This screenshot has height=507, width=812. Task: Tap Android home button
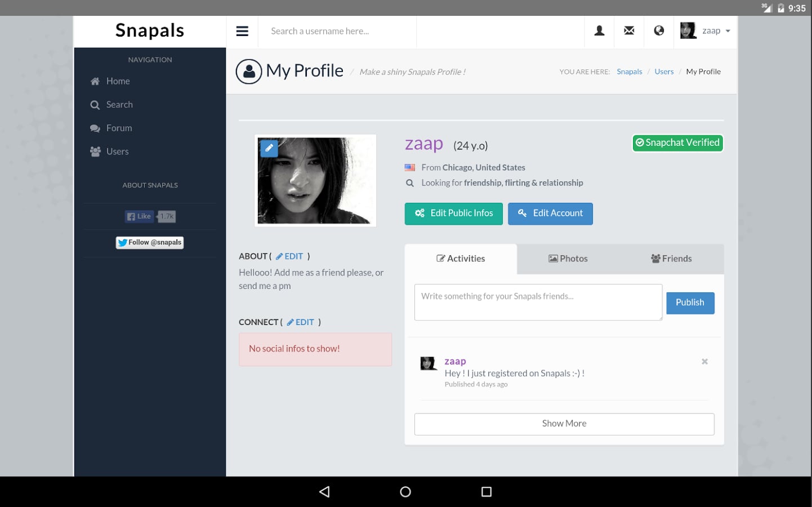[405, 492]
